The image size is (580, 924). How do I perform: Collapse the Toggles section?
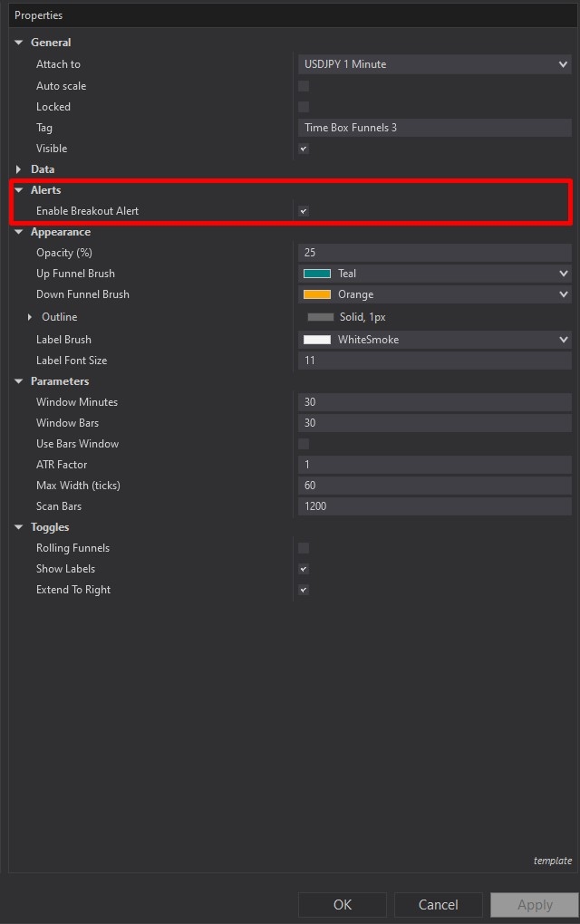click(x=19, y=526)
